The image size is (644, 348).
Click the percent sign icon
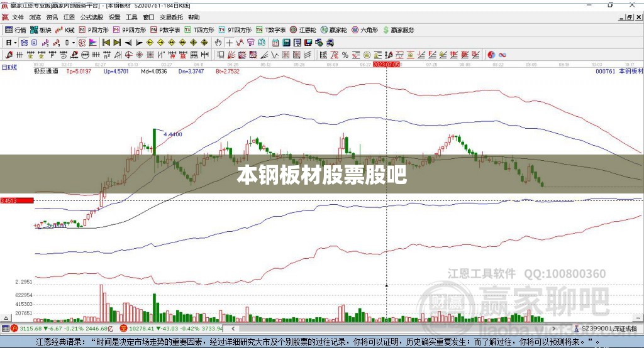coord(345,55)
